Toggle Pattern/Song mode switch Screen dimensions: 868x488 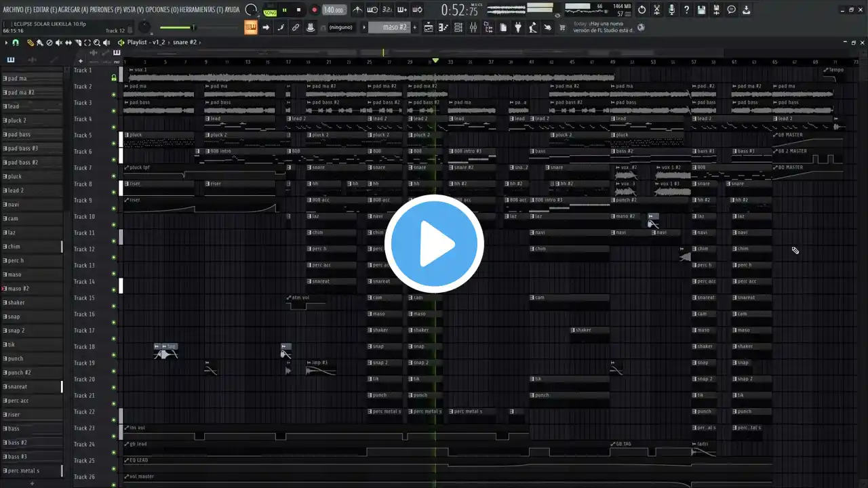[x=270, y=10]
